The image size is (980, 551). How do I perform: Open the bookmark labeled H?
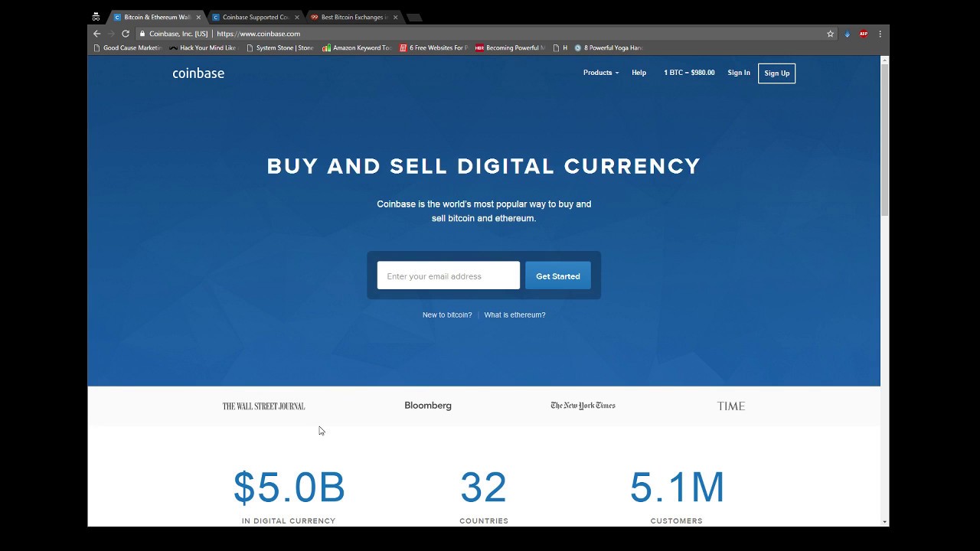pyautogui.click(x=560, y=47)
